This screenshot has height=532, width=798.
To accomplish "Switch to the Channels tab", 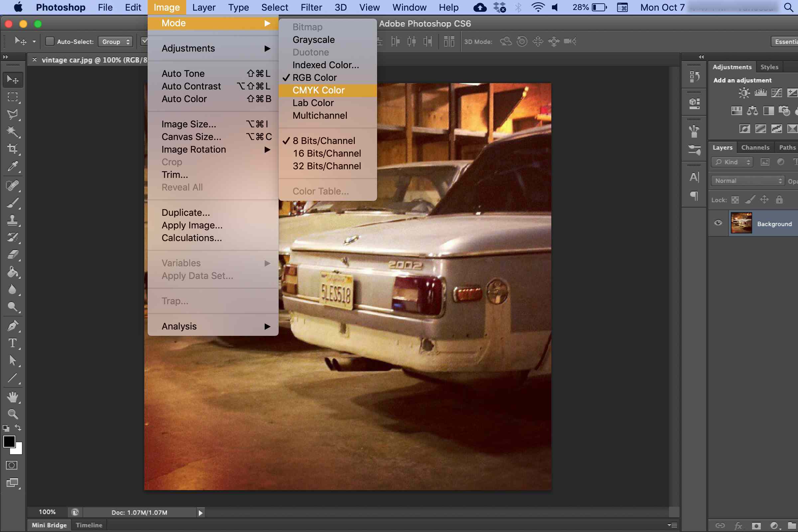I will point(755,148).
